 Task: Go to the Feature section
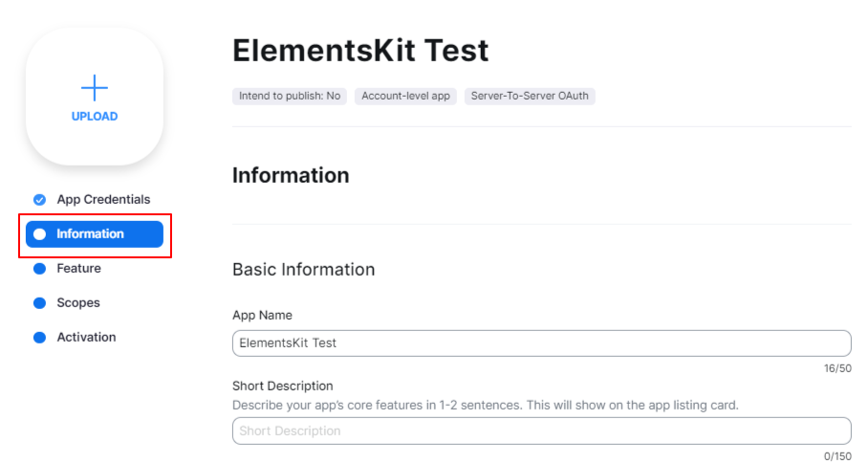tap(78, 269)
